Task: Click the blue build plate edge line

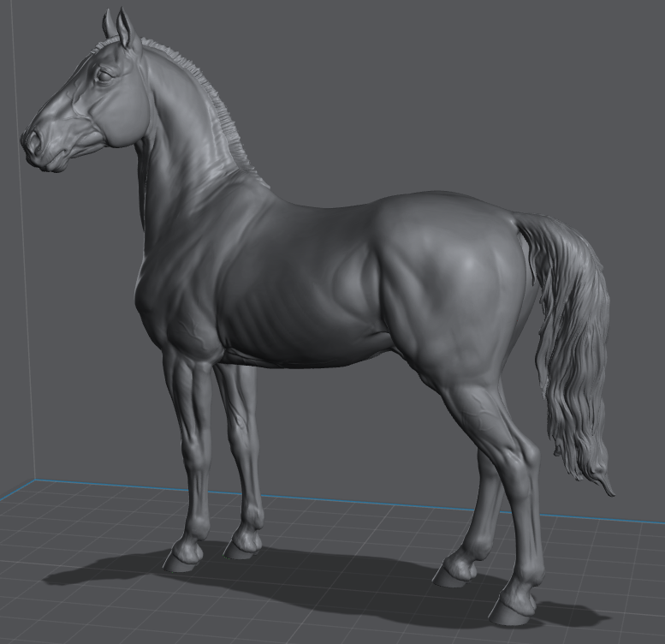Action: tap(342, 501)
